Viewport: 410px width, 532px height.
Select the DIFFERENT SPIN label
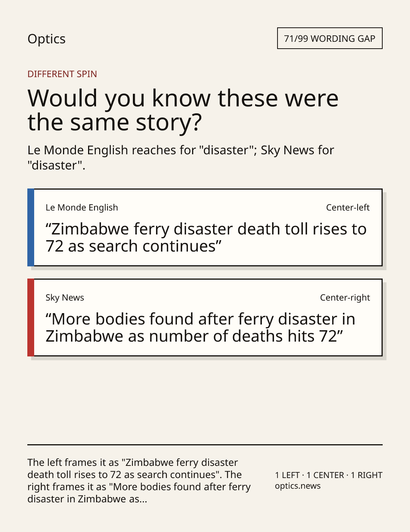click(62, 74)
